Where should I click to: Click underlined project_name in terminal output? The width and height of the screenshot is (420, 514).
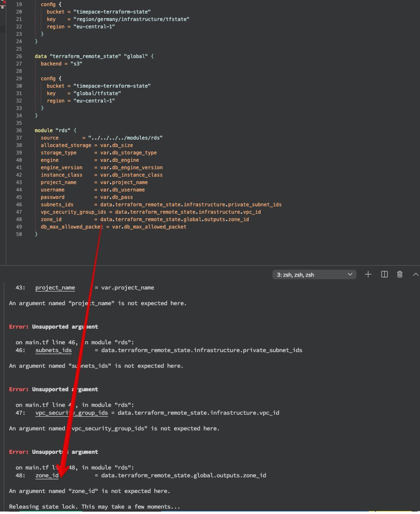click(55, 287)
